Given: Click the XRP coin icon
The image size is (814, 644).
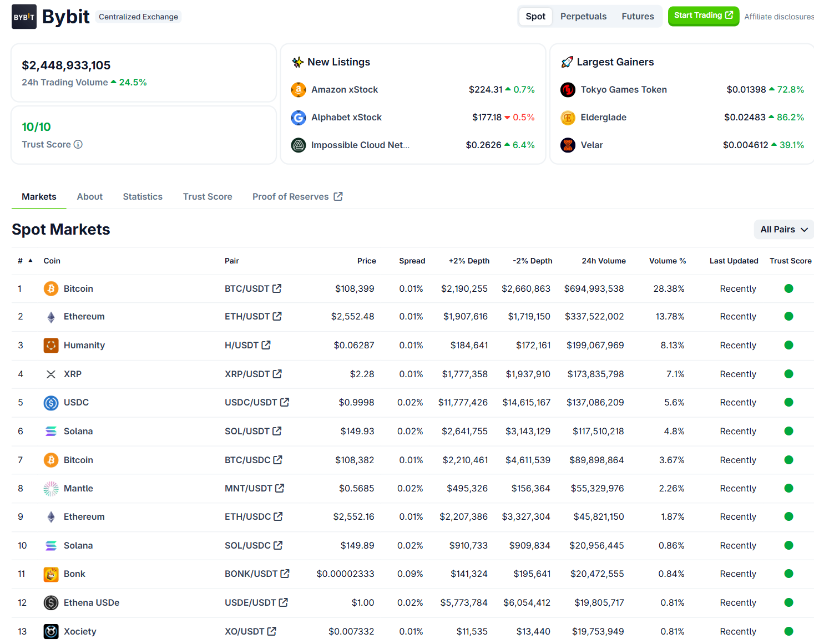Looking at the screenshot, I should (x=51, y=374).
